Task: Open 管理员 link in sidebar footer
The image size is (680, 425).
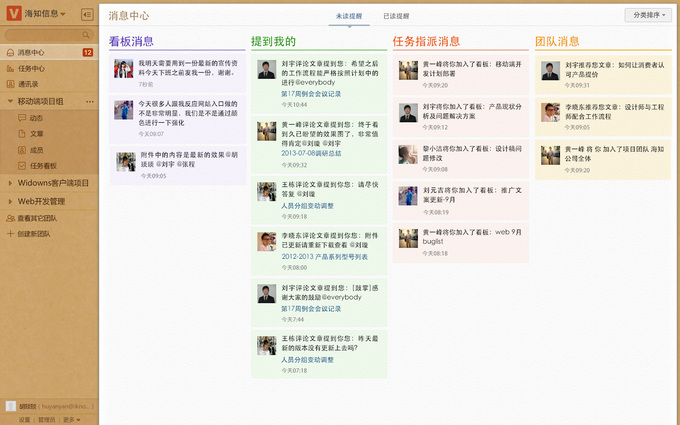Action: 46,420
